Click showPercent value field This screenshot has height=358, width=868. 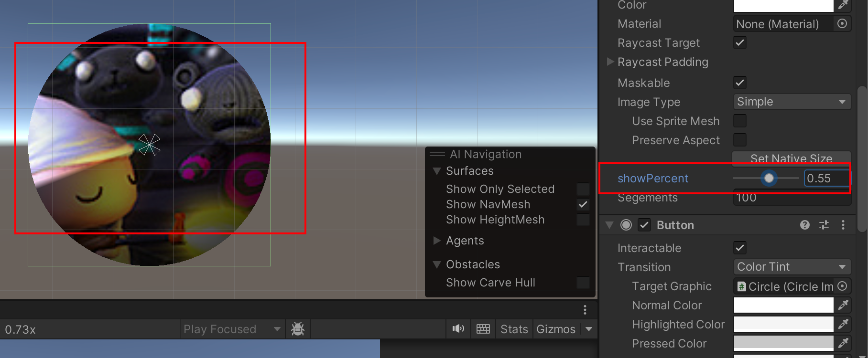click(x=827, y=178)
